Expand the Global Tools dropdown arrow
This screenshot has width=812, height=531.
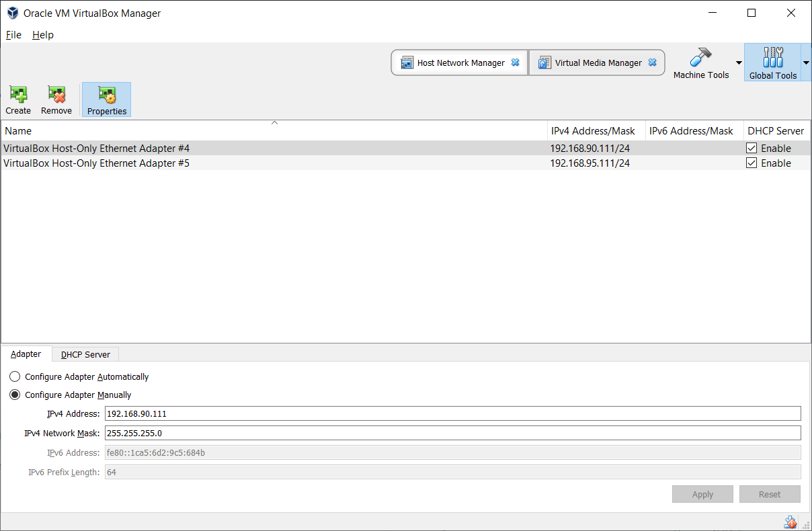806,63
